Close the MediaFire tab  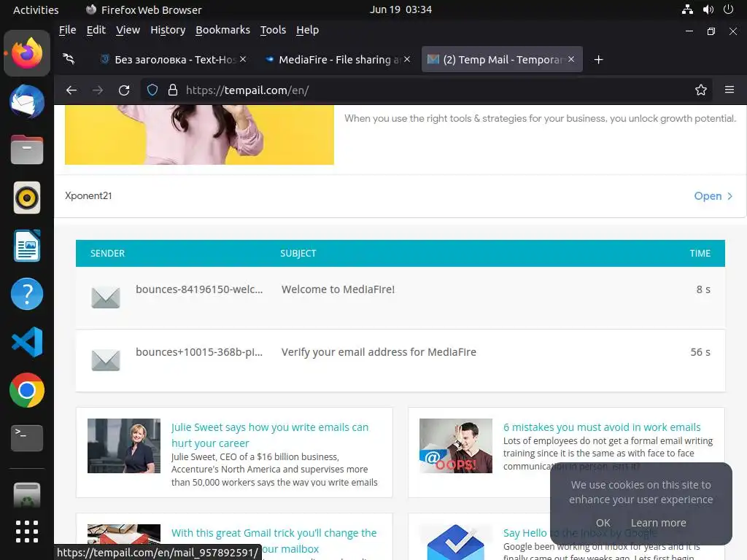tap(407, 59)
